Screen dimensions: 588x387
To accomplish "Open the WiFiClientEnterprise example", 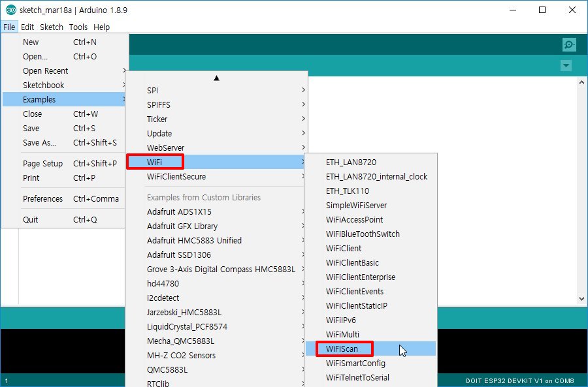I will pos(370,277).
